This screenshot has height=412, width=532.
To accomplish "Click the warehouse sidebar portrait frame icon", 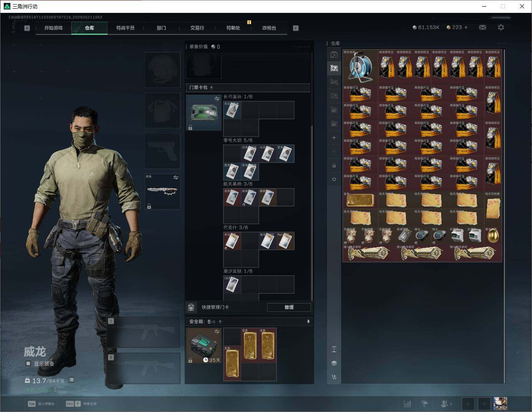I will [334, 349].
